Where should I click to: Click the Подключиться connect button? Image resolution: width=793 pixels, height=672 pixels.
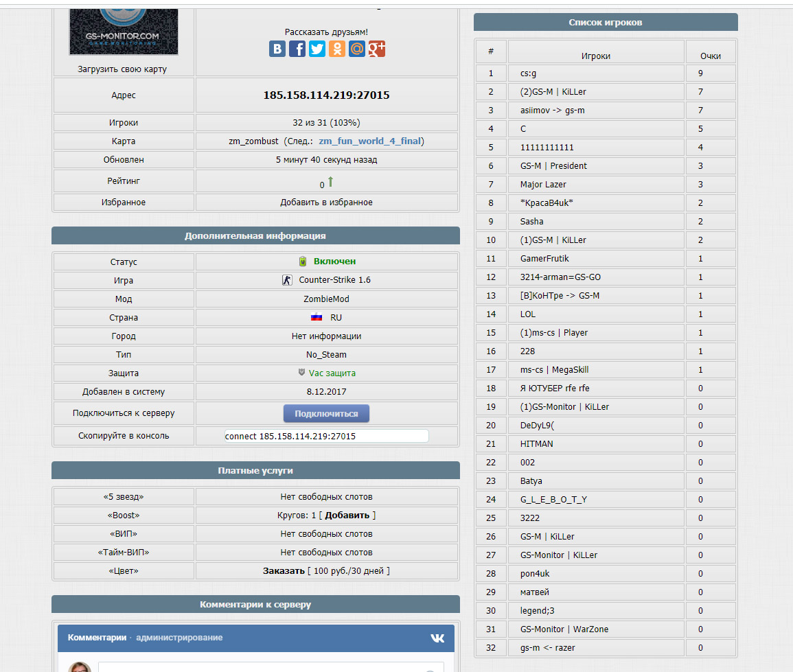pyautogui.click(x=326, y=414)
